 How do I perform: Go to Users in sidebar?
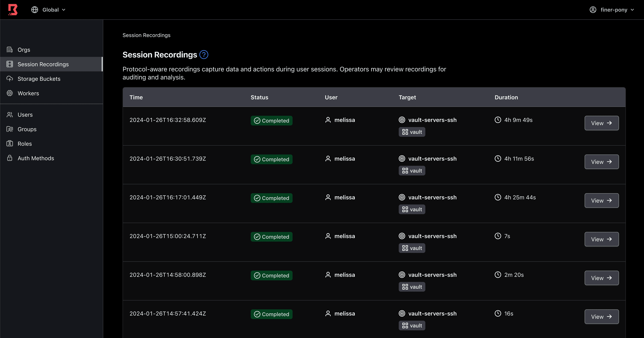pyautogui.click(x=25, y=115)
